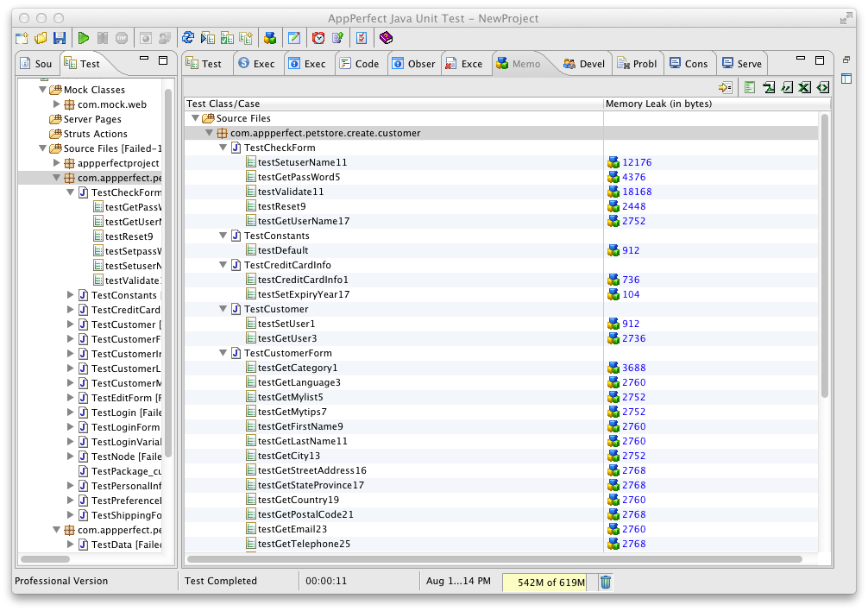Click the green report list icon above table
This screenshot has width=868, height=611.
click(x=750, y=87)
